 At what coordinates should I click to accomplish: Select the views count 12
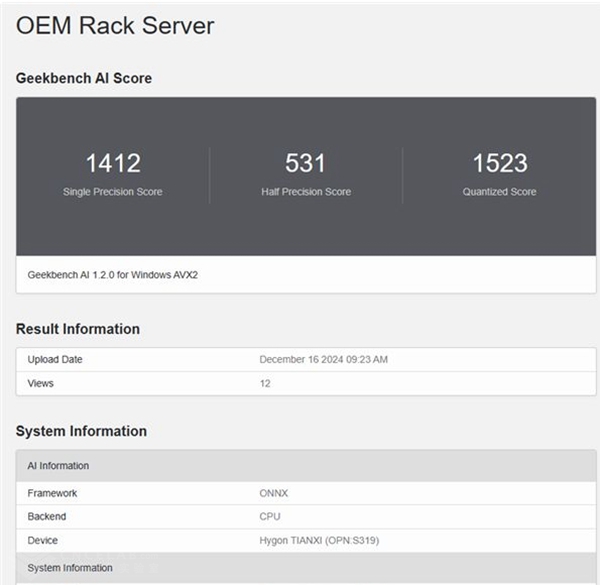[x=265, y=383]
